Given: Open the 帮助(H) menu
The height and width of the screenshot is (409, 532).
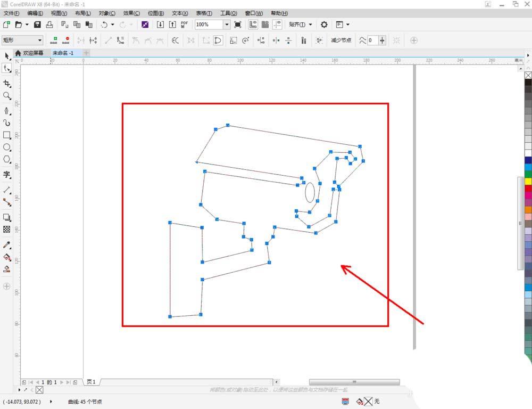Looking at the screenshot, I should pyautogui.click(x=279, y=13).
